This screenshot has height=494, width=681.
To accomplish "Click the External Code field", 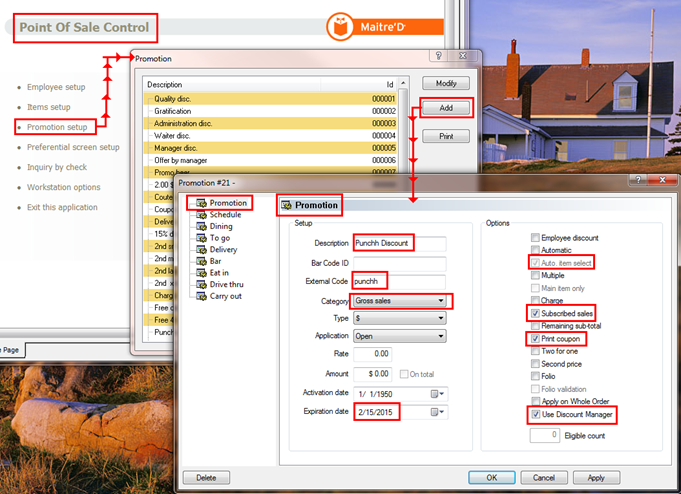I will click(x=400, y=282).
